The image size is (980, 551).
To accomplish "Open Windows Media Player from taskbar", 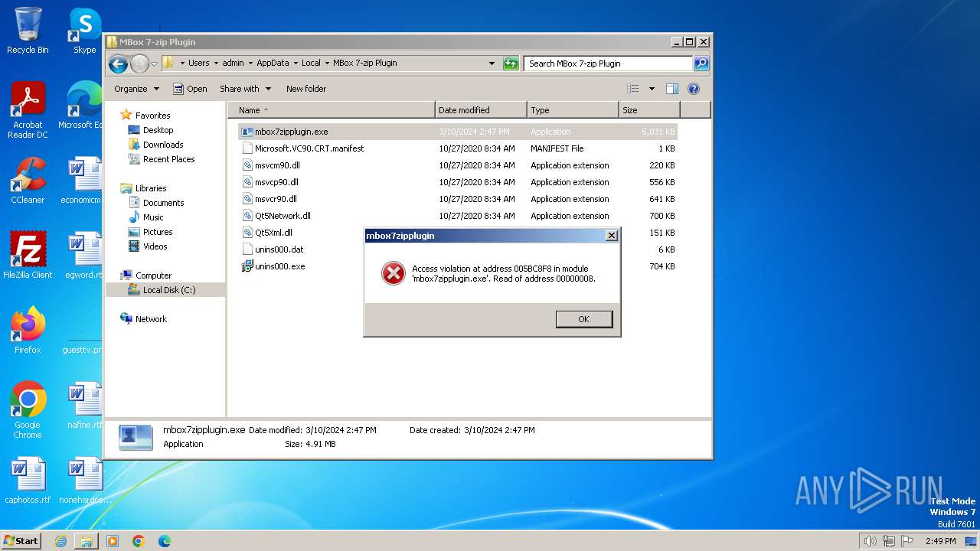I will (x=113, y=541).
